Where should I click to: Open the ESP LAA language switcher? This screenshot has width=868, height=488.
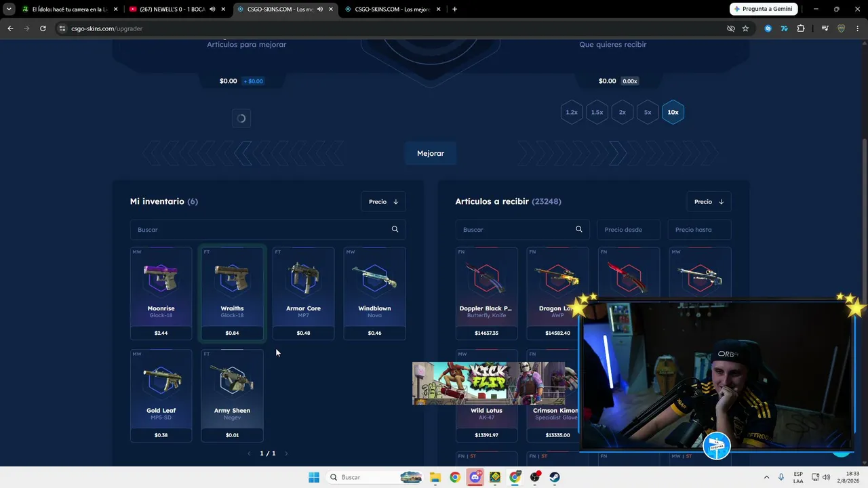798,477
